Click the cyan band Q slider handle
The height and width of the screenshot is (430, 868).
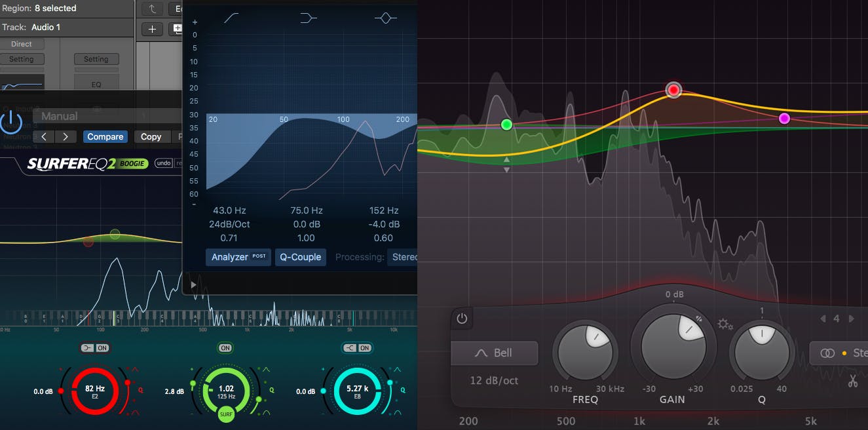[390, 383]
